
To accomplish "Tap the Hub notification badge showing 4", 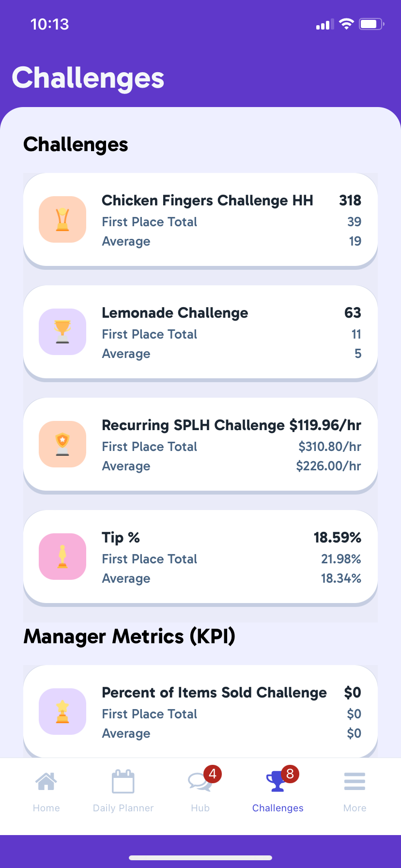I will click(213, 774).
